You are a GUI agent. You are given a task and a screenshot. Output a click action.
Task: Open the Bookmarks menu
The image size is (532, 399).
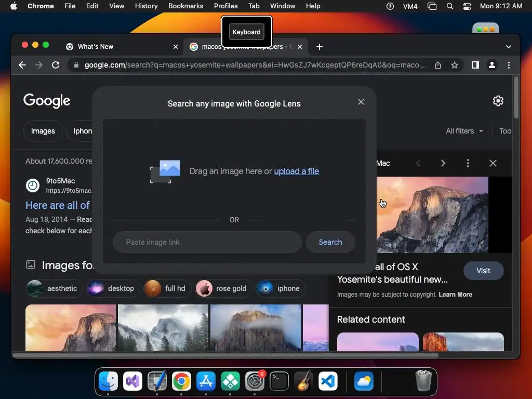pyautogui.click(x=185, y=6)
